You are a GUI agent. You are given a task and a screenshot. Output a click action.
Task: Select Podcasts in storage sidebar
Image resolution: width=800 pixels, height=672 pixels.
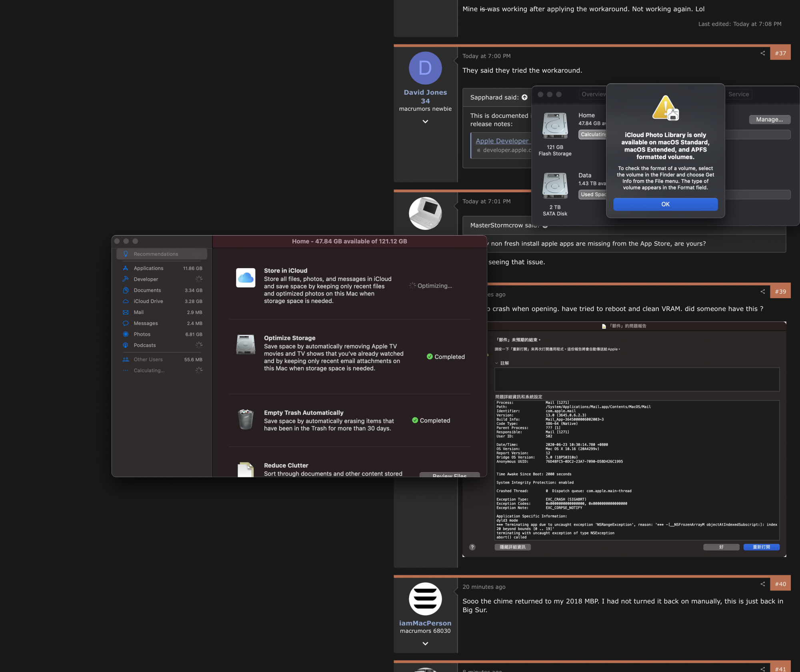pos(162,345)
